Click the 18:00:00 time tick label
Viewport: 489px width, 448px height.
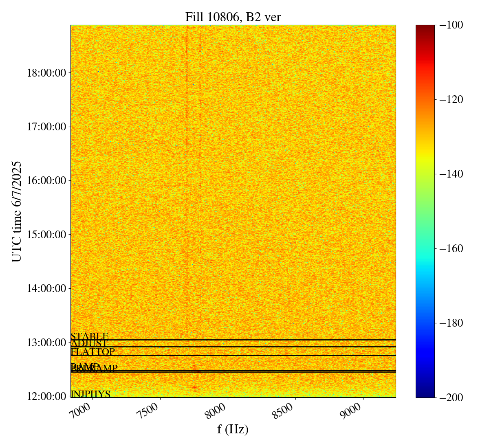tap(46, 73)
